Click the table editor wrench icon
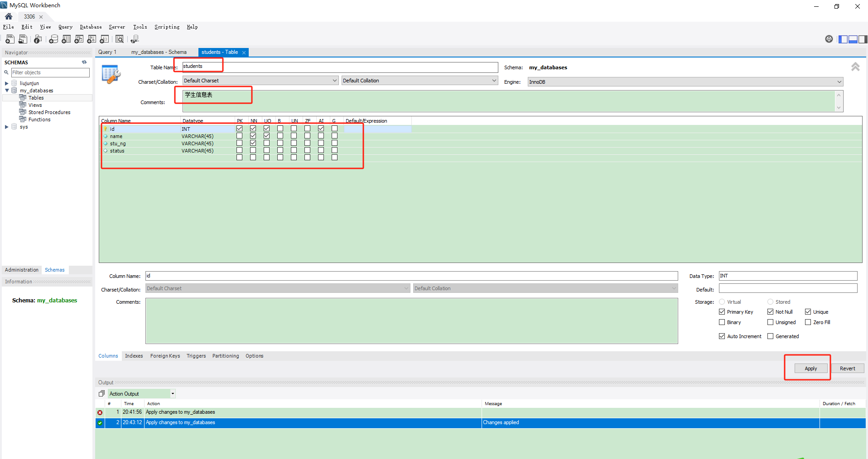Screen dimensions: 868x459 click(111, 74)
